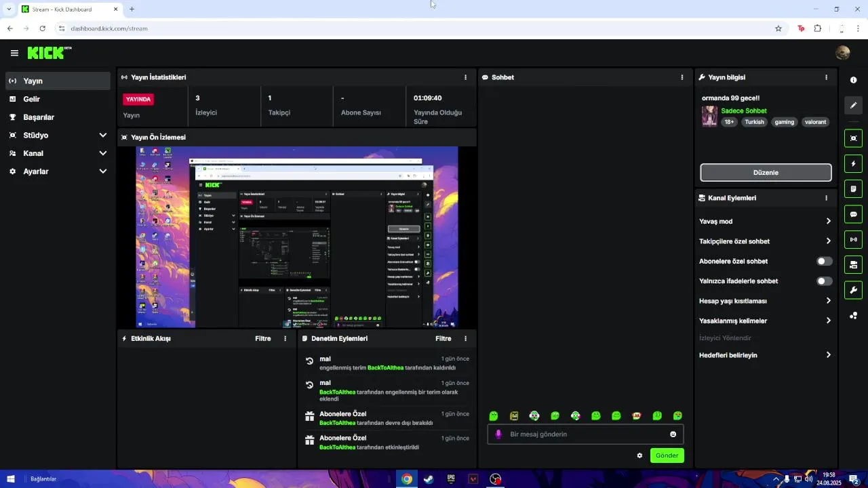The image size is (868, 488).
Task: Toggle the channel actions widget icon
Action: coord(853,264)
